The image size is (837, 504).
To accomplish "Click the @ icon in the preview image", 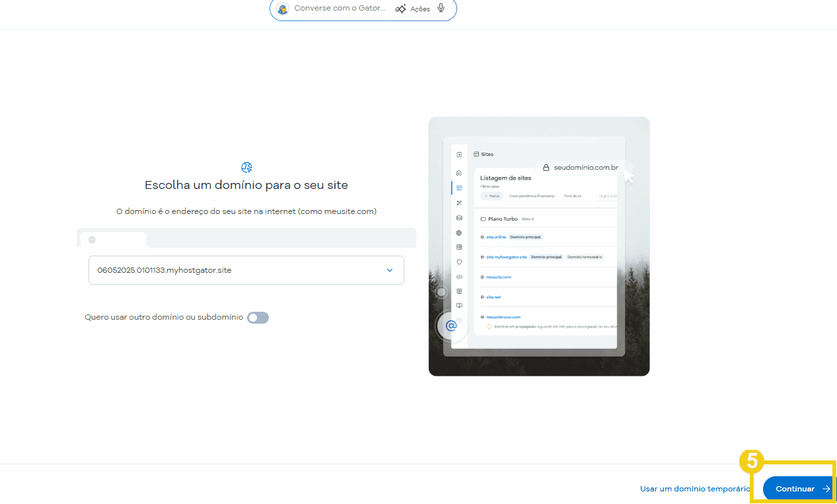I will pos(451,326).
